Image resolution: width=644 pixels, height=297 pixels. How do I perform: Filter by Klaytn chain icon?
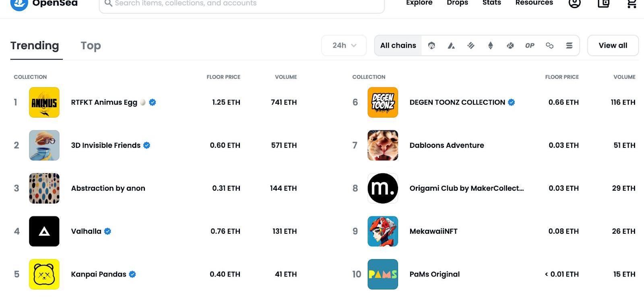click(510, 46)
